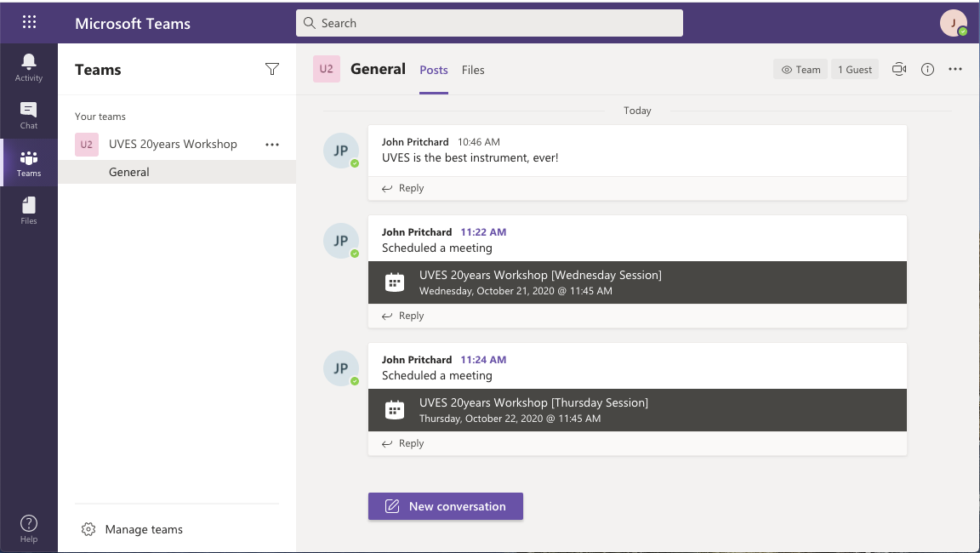Start a New conversation

coord(446,506)
